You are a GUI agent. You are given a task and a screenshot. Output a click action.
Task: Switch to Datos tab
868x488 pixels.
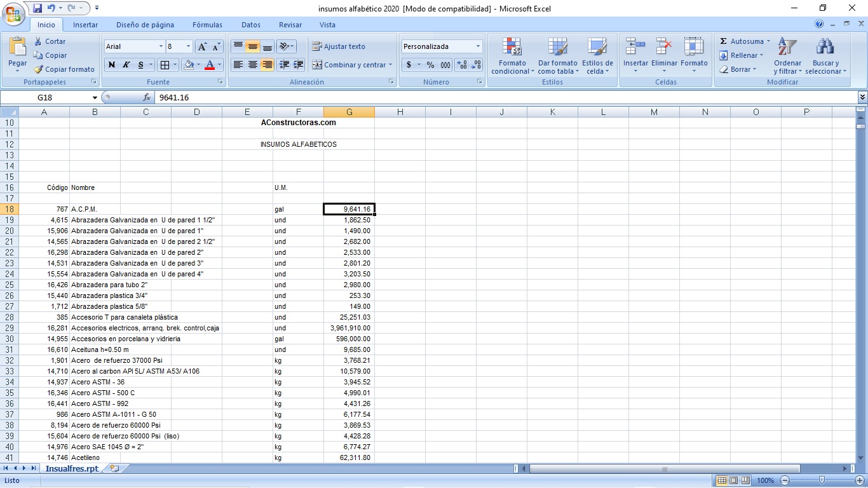251,25
